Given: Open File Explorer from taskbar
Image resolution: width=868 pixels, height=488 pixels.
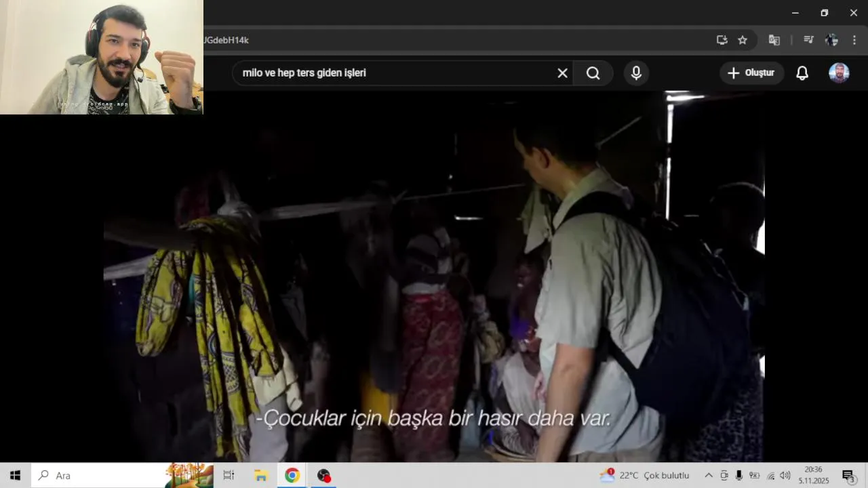Looking at the screenshot, I should 261,475.
